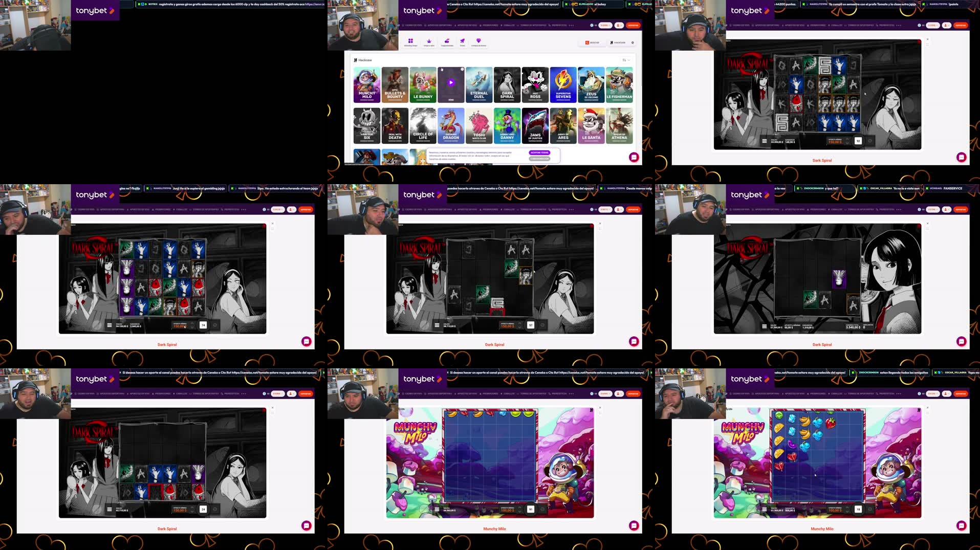Image resolution: width=980 pixels, height=550 pixels.
Task: Expand the account profile dropdown in the header
Action: tap(618, 24)
